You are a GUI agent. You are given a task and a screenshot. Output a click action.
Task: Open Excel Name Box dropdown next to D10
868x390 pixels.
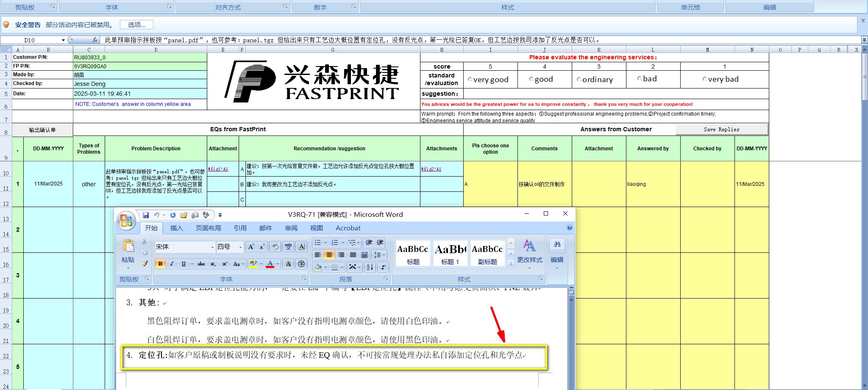click(x=63, y=40)
